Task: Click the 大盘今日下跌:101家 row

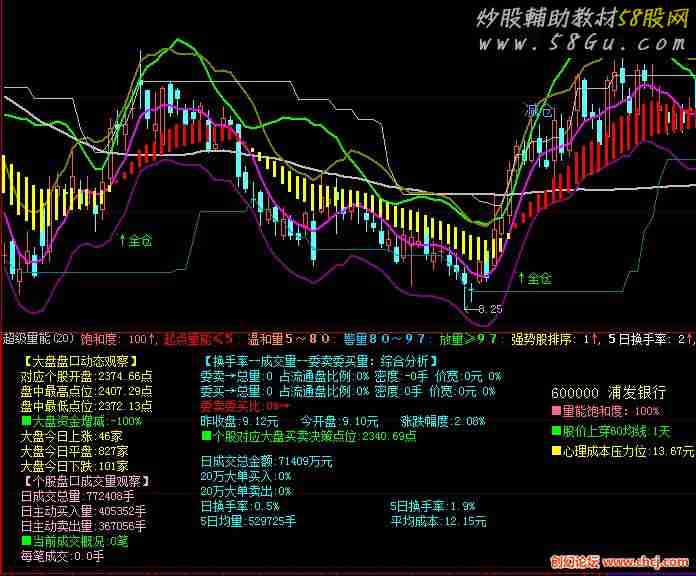Action: coord(75,466)
